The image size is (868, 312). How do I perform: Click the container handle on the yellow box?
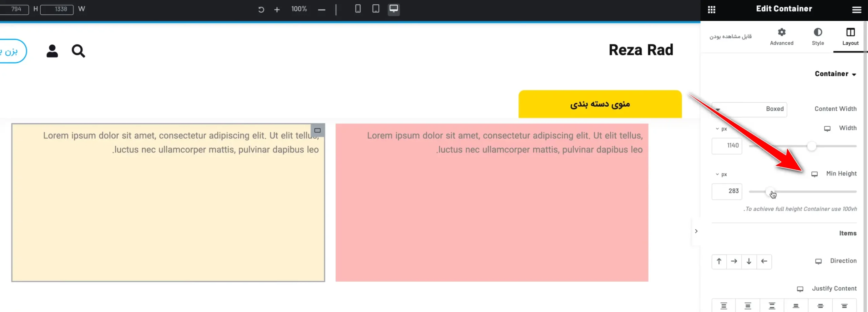pos(317,130)
